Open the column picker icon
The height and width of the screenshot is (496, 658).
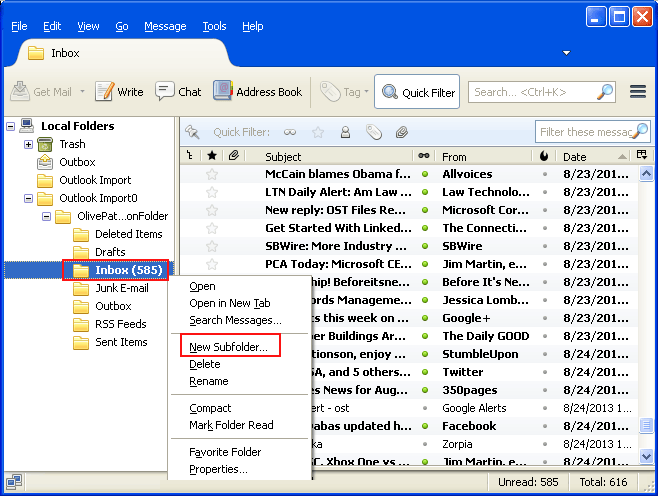point(642,155)
